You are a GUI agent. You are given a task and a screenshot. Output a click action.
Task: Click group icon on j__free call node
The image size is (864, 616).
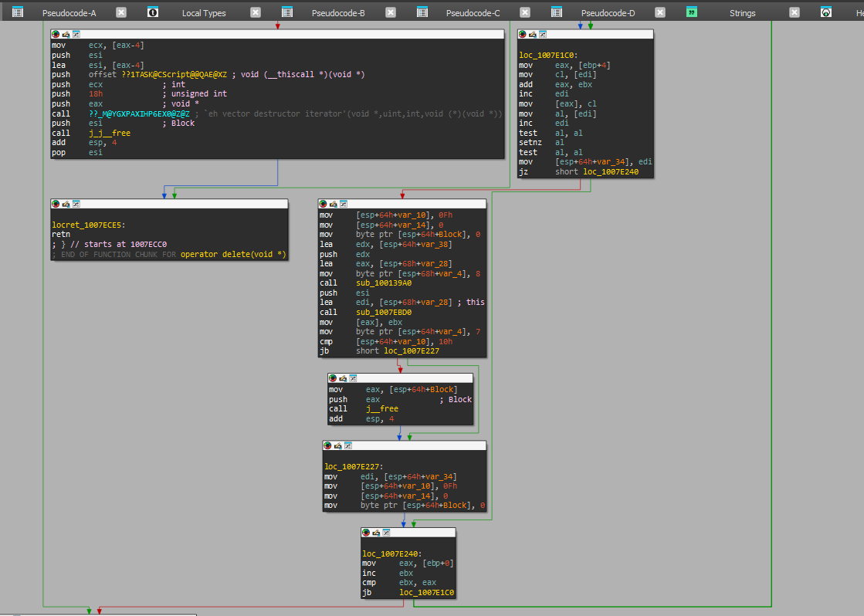click(353, 378)
